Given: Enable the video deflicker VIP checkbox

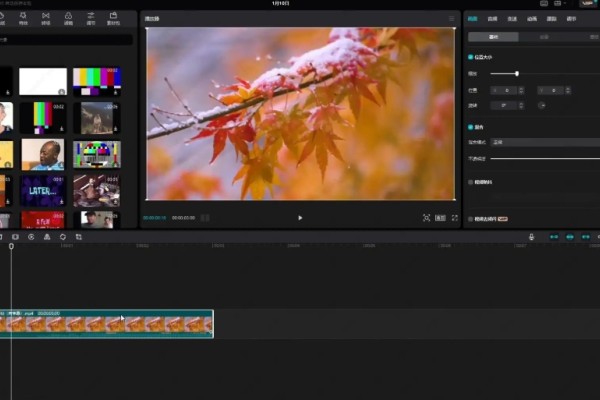Looking at the screenshot, I should point(470,219).
